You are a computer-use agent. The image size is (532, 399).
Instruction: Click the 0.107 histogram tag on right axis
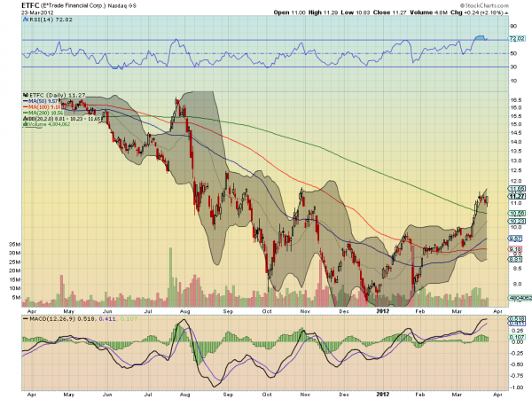click(x=517, y=337)
